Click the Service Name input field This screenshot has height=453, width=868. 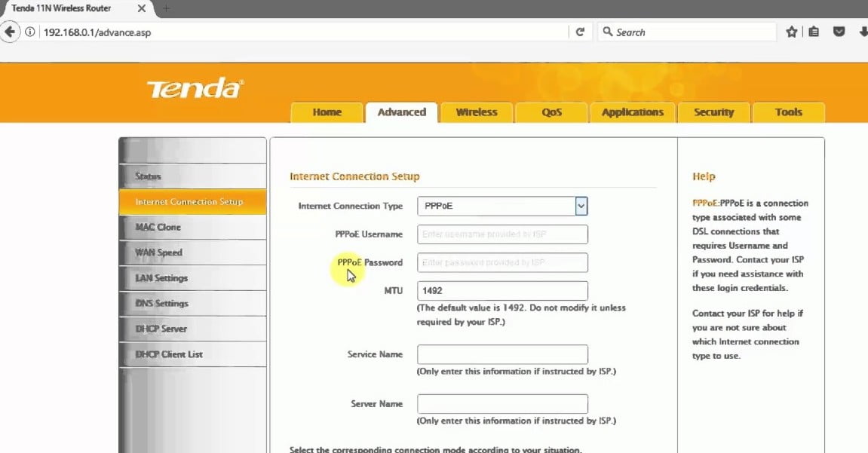coord(503,354)
